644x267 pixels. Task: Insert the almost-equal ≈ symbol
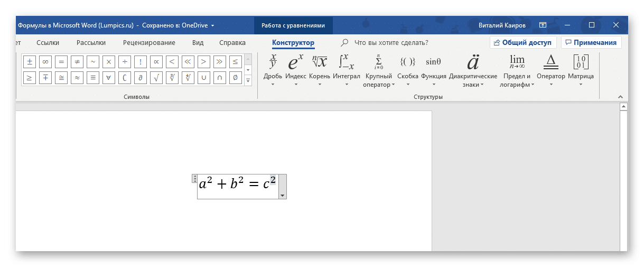coord(77,78)
